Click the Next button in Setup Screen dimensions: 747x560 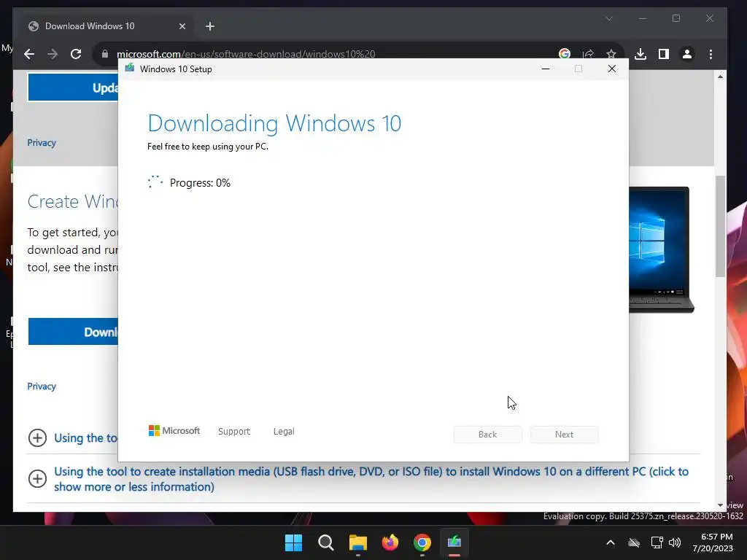point(565,435)
